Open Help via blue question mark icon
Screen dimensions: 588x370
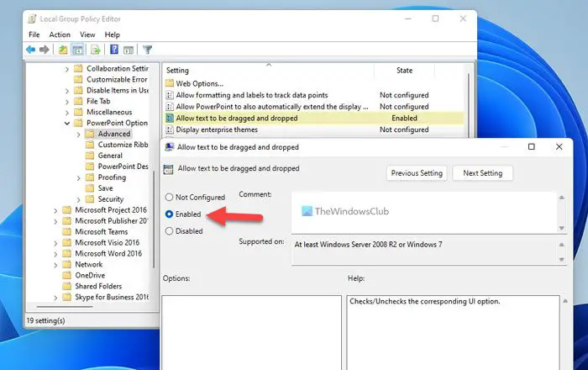click(x=114, y=50)
